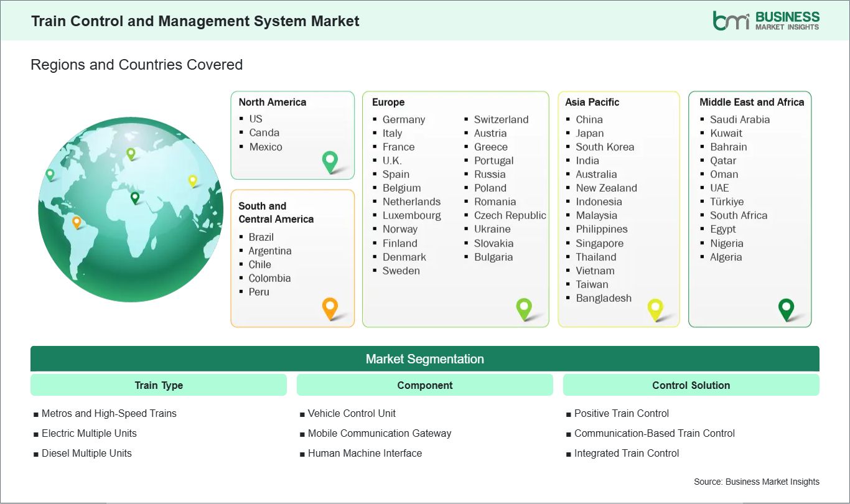Select the green location pin in Europe card

point(524,307)
